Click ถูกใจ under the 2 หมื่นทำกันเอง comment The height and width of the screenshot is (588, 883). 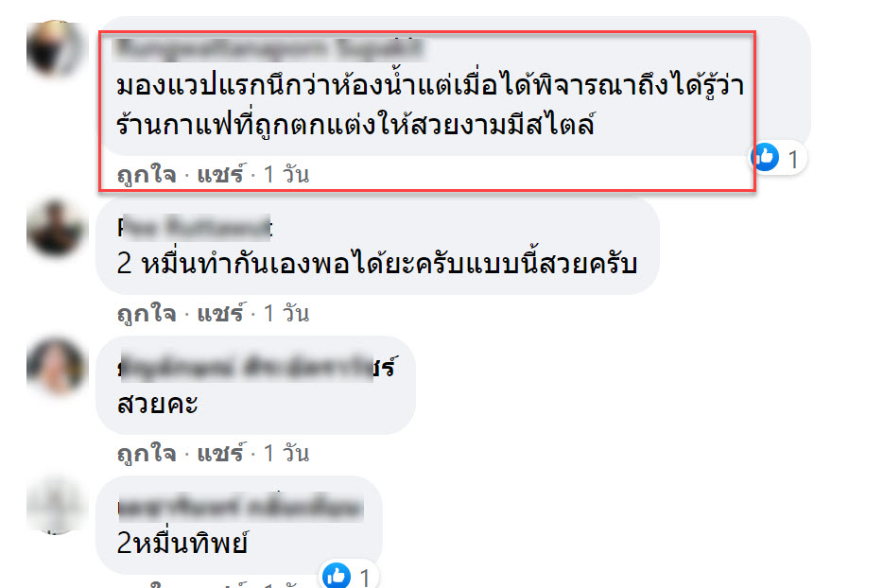tap(147, 314)
